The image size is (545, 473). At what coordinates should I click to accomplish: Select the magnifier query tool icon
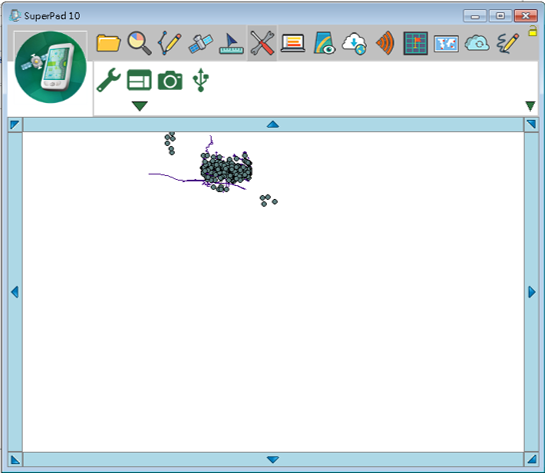click(x=139, y=43)
